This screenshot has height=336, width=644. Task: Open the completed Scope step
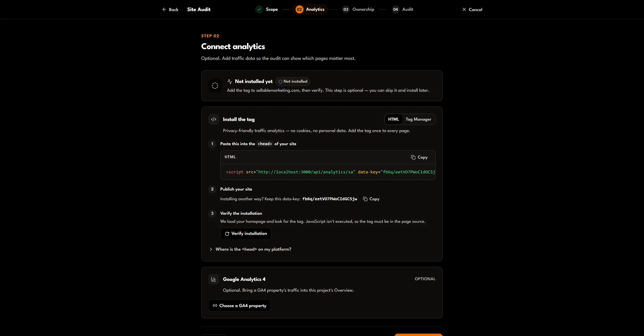267,9
